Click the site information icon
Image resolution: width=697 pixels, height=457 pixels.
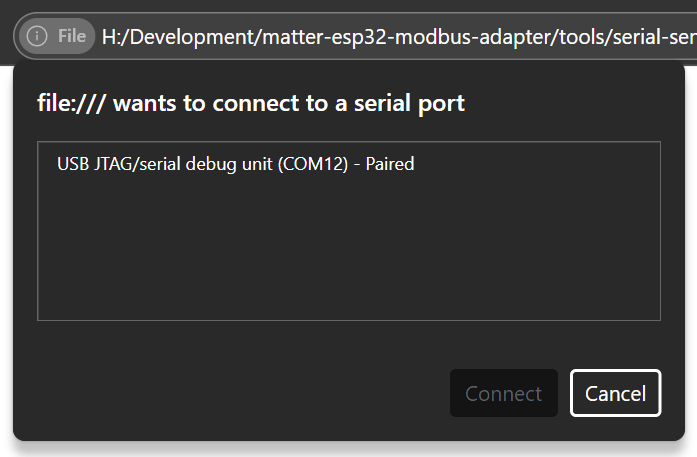pos(37,36)
